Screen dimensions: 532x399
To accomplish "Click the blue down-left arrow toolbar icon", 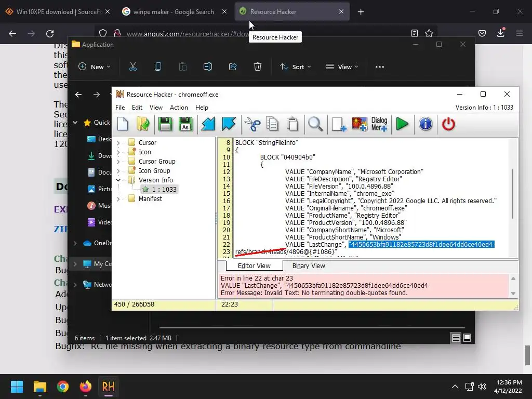I will click(x=208, y=124).
